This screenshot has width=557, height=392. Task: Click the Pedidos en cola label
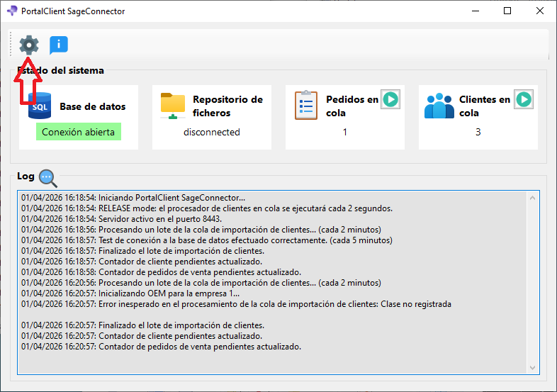point(352,106)
